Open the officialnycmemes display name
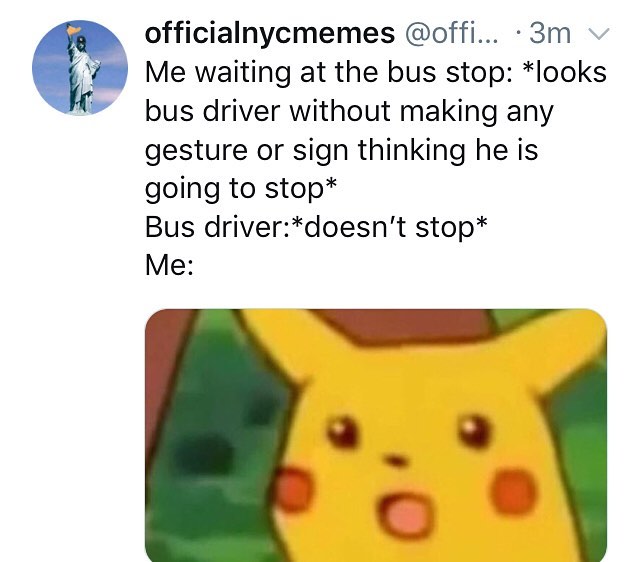Screen dimensions: 640x562 coord(270,33)
